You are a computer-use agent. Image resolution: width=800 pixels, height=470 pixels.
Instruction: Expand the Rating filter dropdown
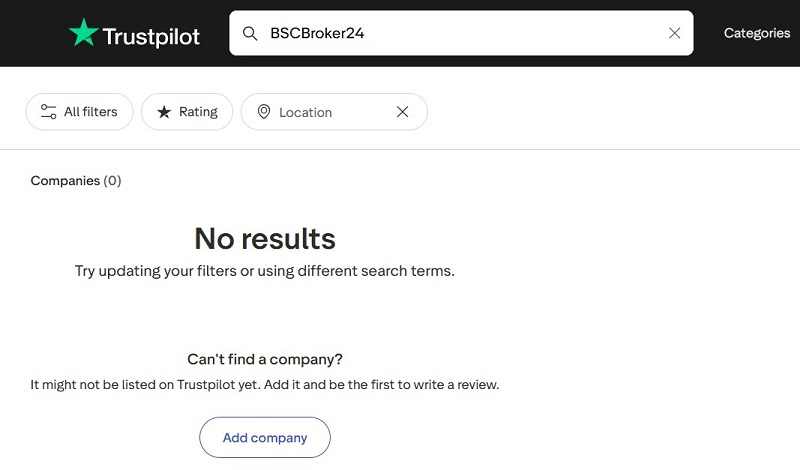[x=187, y=112]
